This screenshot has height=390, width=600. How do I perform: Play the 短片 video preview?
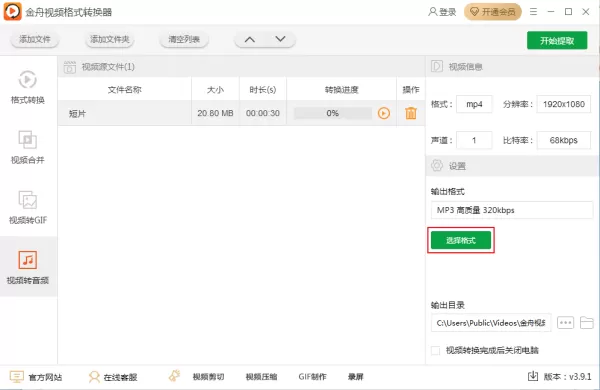coord(384,113)
